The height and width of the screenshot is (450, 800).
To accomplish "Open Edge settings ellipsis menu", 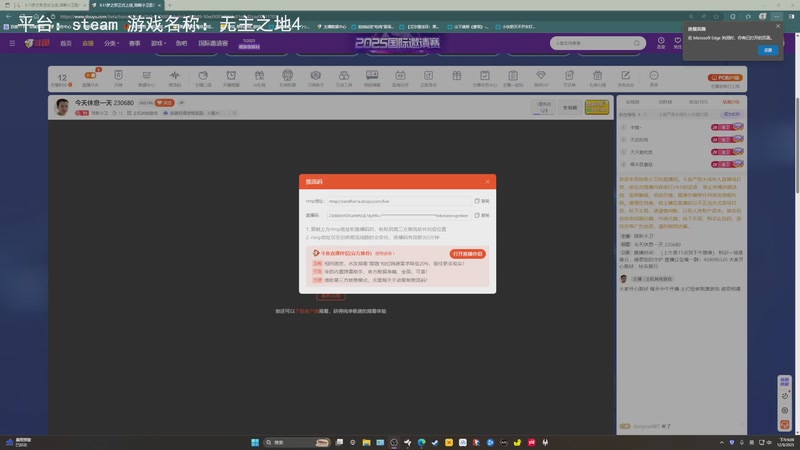I will pyautogui.click(x=777, y=16).
